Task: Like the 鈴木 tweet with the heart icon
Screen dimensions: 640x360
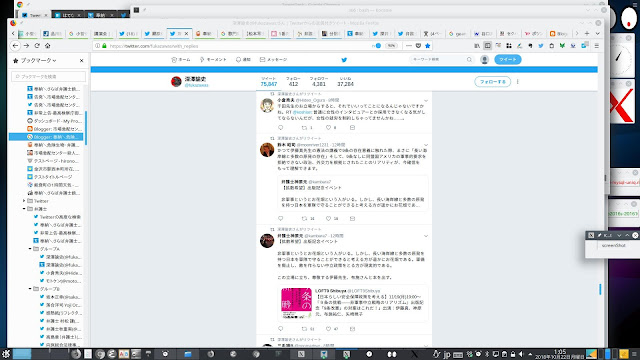Action: (328, 218)
